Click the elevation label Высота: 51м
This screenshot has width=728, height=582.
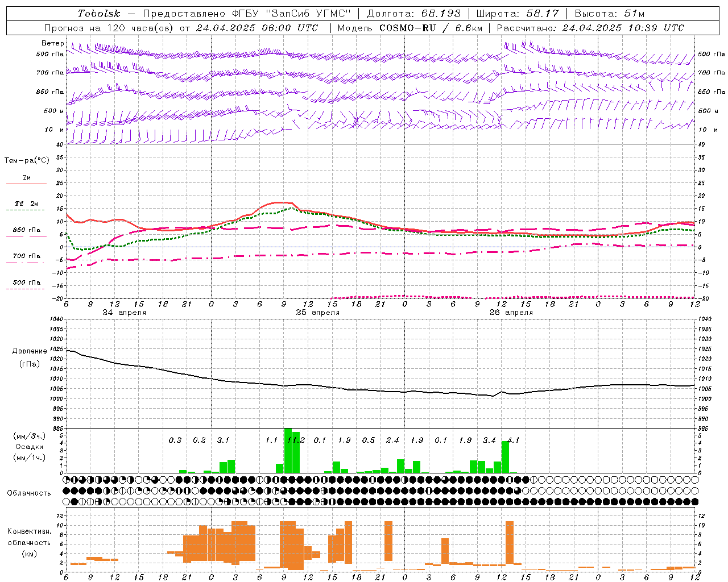click(x=610, y=14)
